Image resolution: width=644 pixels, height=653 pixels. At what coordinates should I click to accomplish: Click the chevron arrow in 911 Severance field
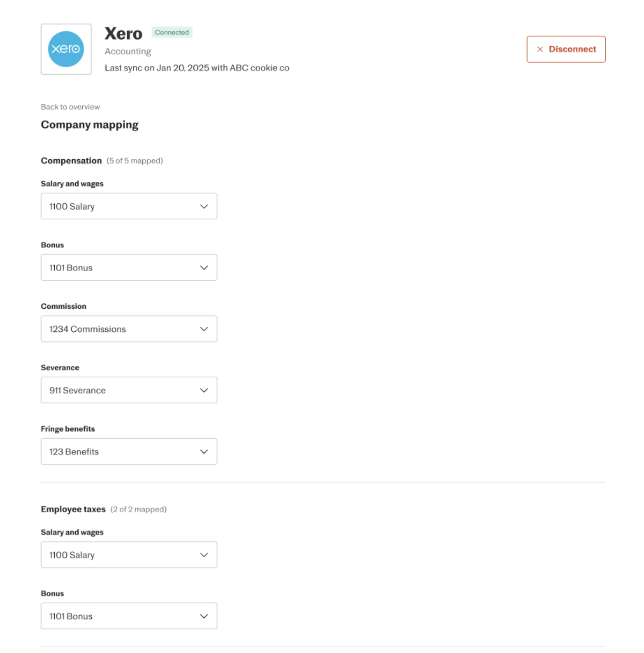tap(204, 390)
